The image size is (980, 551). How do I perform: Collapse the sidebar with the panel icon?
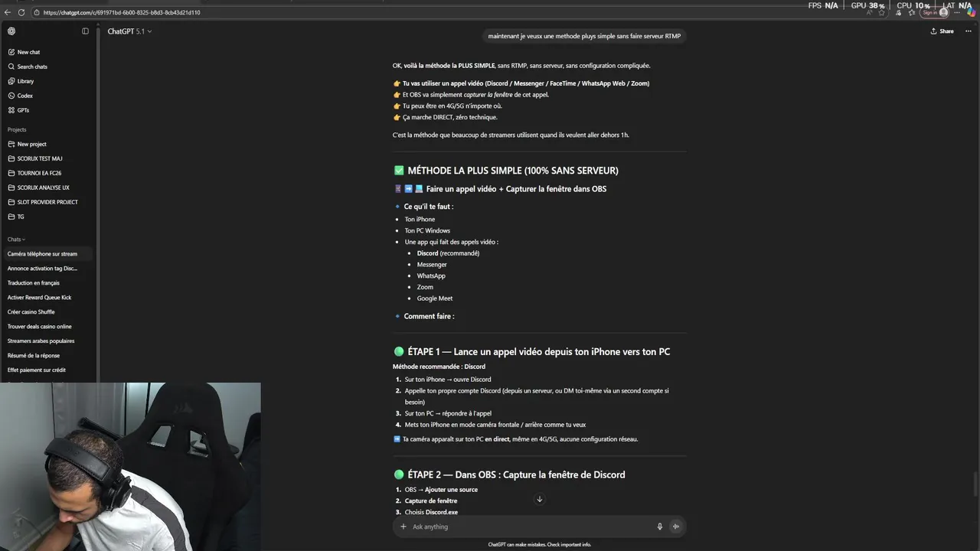[85, 31]
